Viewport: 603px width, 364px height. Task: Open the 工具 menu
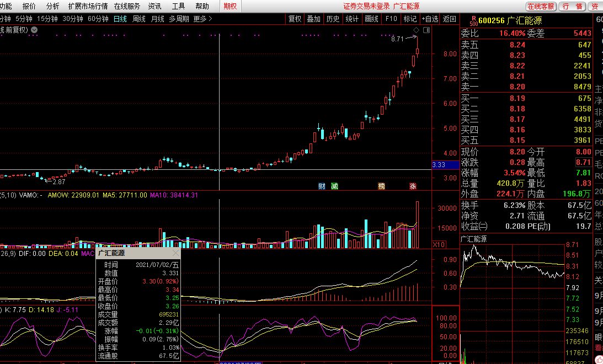pos(178,6)
